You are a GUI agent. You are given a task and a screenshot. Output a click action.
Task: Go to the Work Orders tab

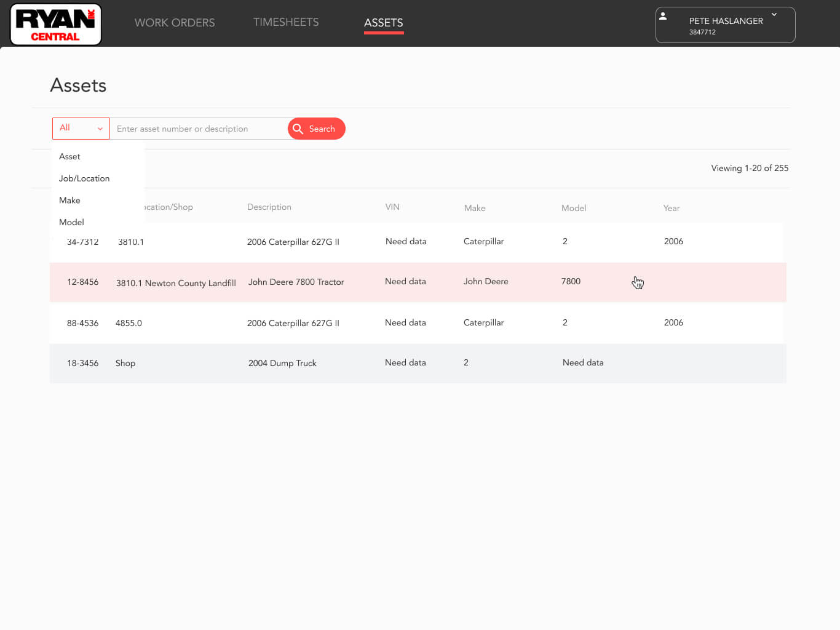pyautogui.click(x=175, y=23)
